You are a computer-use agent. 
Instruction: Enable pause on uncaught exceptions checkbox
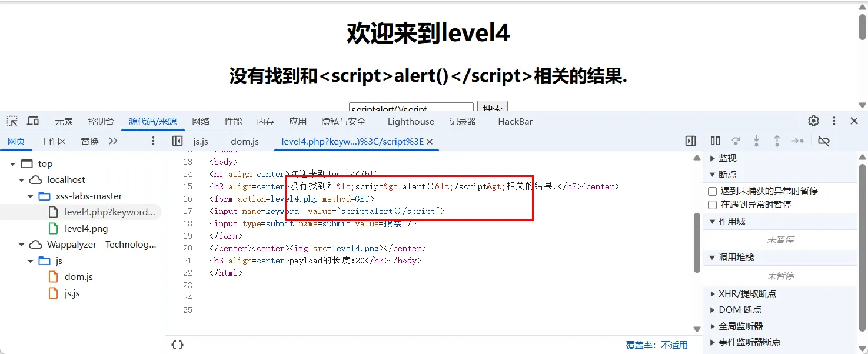712,191
